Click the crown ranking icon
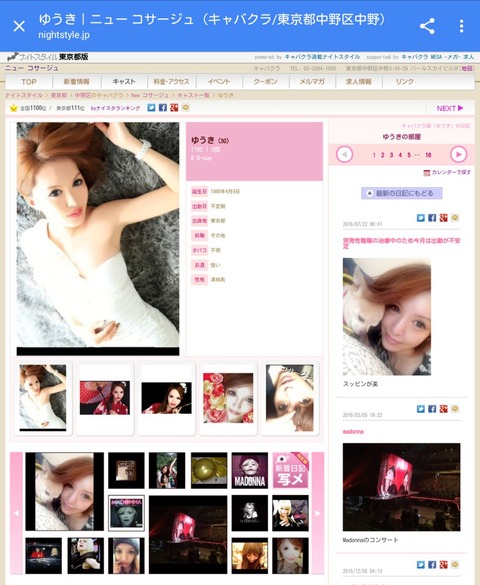This screenshot has height=585, width=480. point(14,108)
